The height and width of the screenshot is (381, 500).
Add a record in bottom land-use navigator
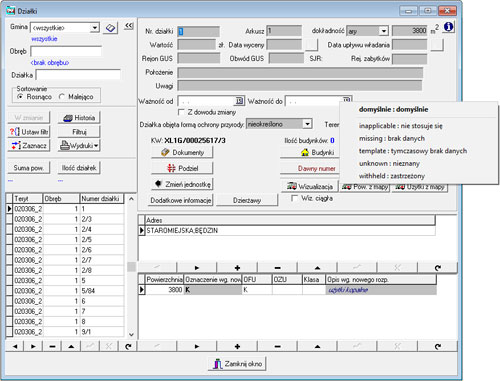point(237,346)
